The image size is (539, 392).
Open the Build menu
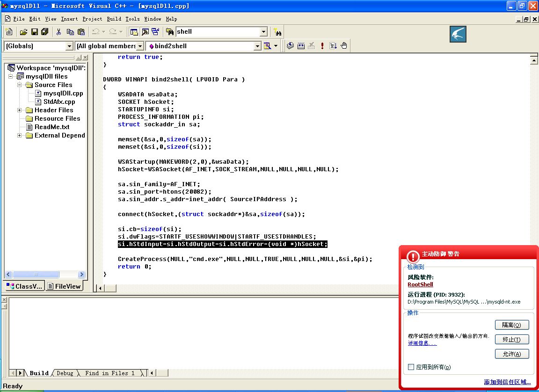pos(114,19)
